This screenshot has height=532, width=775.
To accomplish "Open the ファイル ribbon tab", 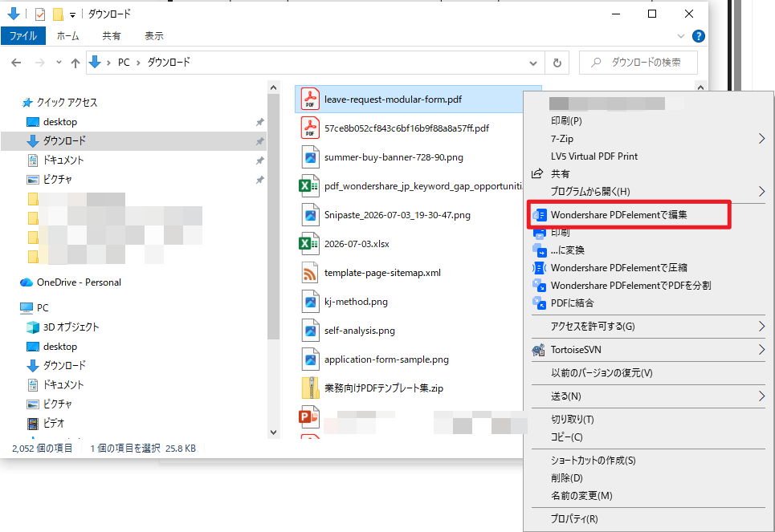I will (23, 36).
